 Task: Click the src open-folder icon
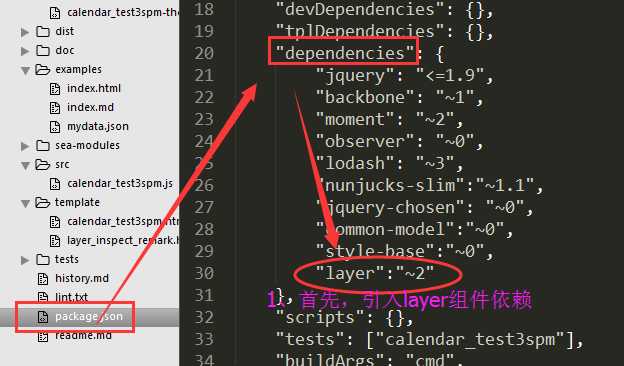pos(43,165)
